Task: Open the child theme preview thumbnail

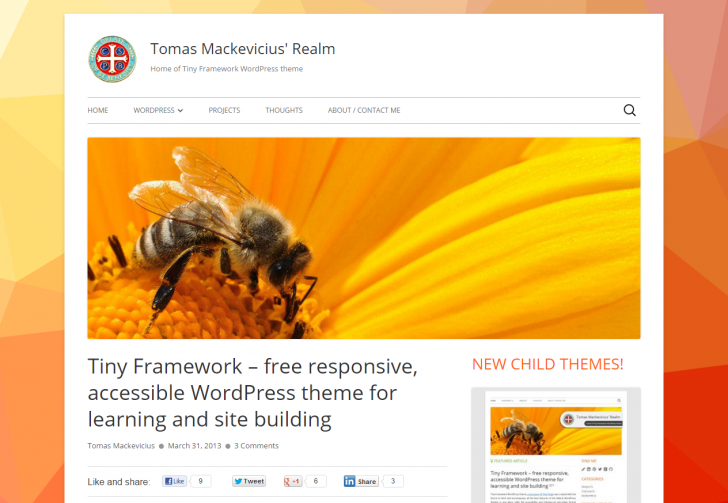Action: (556, 445)
